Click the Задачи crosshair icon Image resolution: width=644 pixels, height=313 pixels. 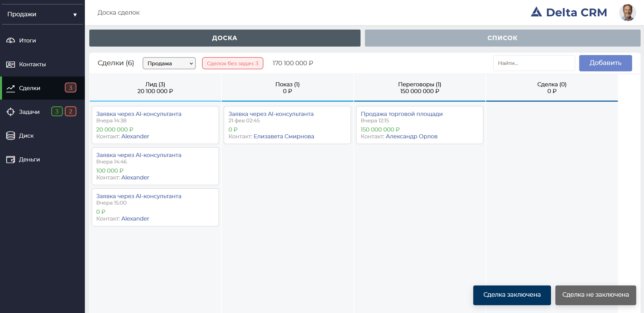coord(11,112)
